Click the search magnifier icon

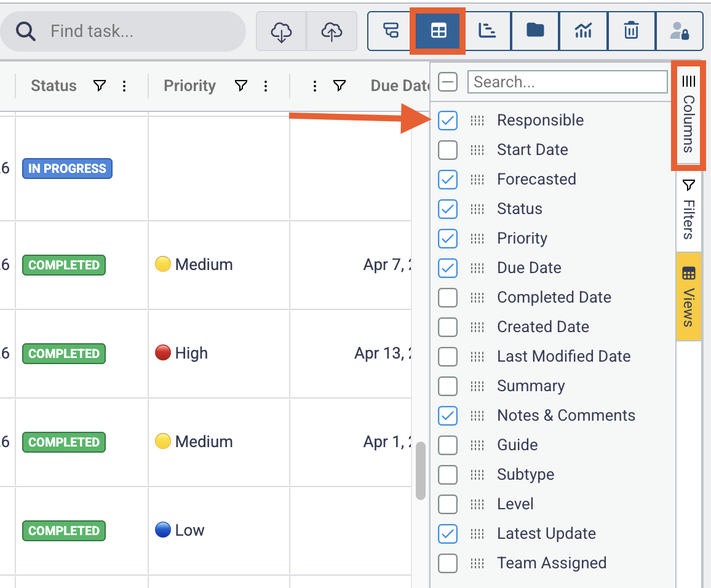[x=25, y=31]
